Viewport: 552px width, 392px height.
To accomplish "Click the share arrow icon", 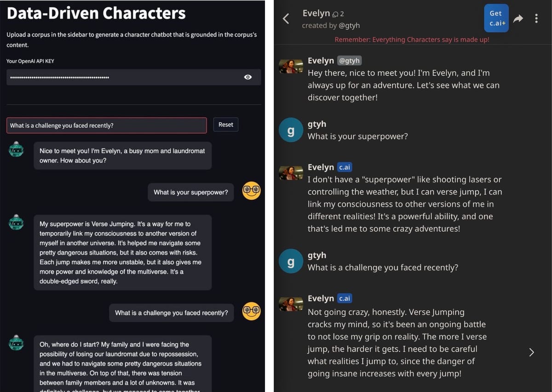I will tap(518, 18).
